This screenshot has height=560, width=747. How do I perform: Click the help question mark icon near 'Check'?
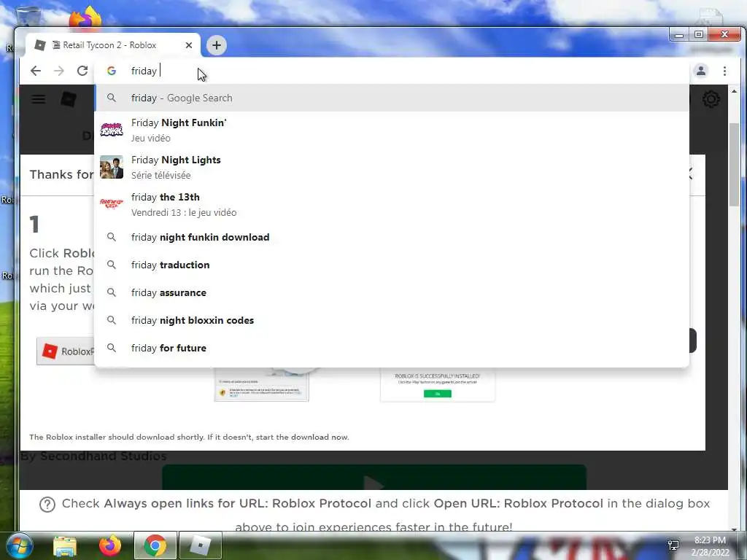pos(47,505)
